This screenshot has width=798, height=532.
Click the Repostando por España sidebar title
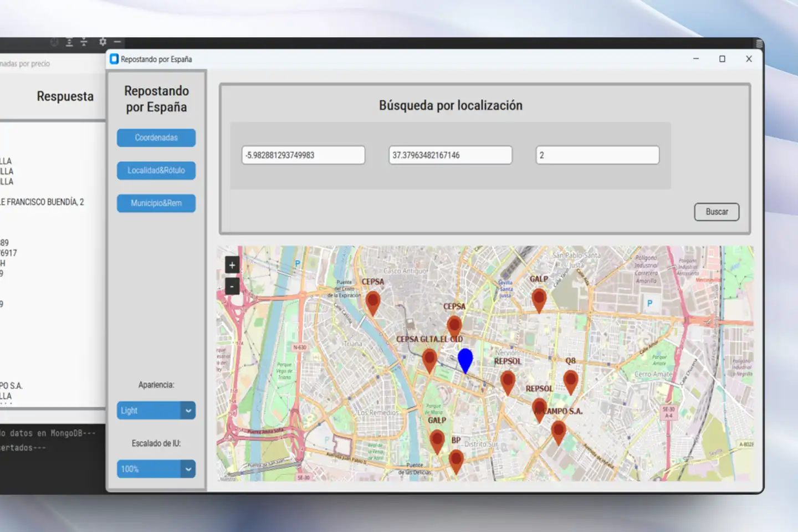[x=156, y=99]
